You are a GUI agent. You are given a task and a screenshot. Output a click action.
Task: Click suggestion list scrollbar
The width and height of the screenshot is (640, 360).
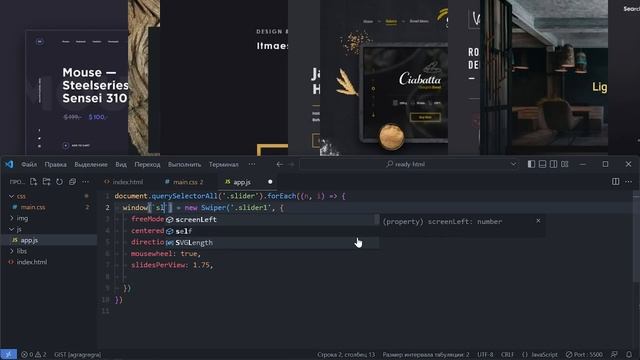pos(376,220)
